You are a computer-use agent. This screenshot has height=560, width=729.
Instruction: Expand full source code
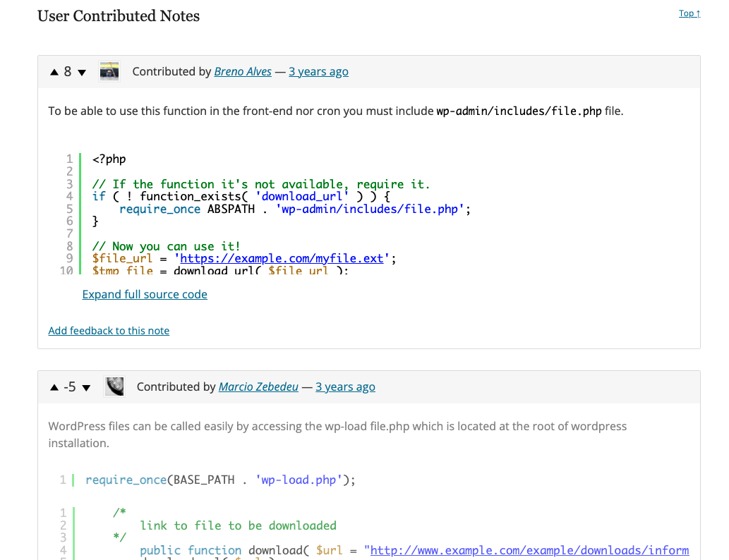click(x=145, y=294)
